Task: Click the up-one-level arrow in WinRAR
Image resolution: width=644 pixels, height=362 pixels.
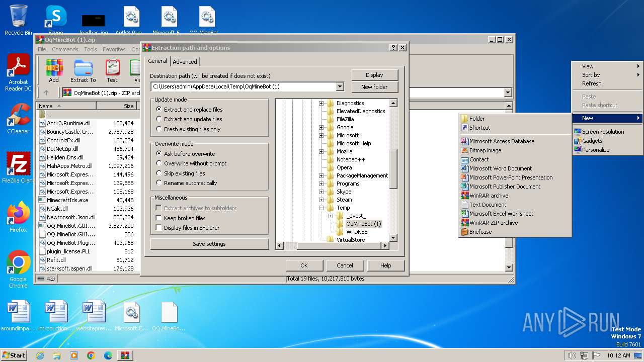Action: [x=46, y=93]
